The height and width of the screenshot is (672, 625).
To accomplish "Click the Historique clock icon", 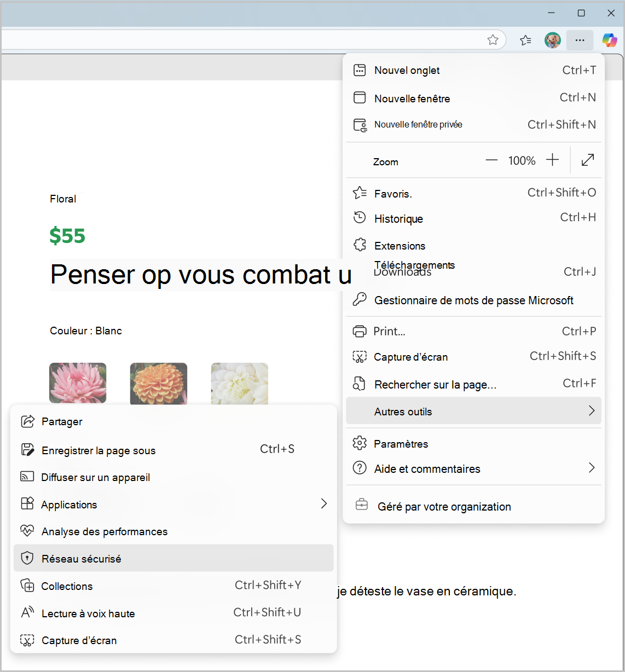I will pos(360,218).
